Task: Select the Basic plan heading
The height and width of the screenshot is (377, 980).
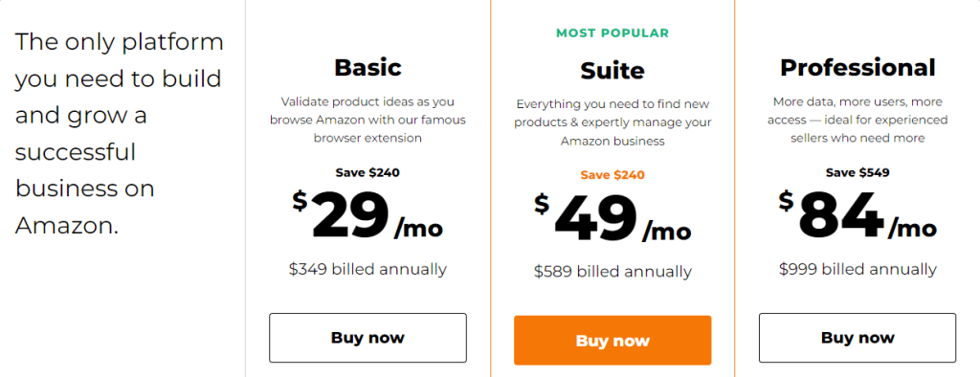Action: [x=367, y=67]
